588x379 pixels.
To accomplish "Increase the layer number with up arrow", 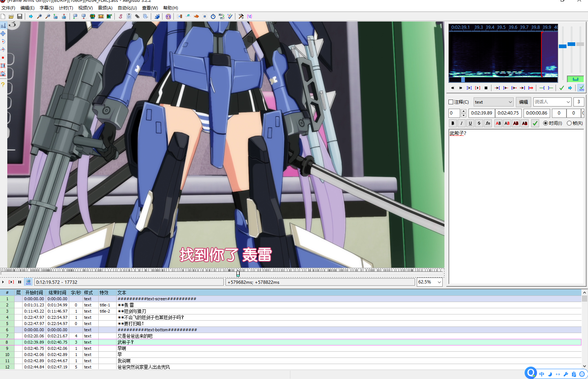I will pos(463,111).
